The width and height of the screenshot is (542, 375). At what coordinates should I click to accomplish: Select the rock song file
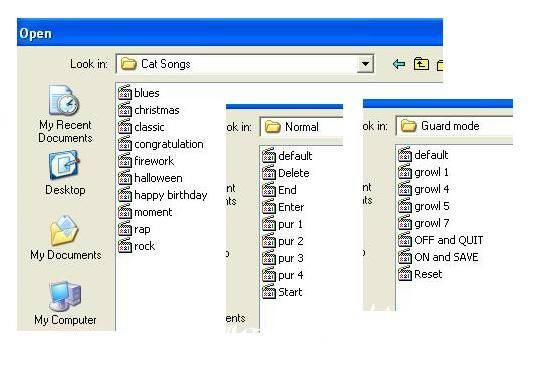(137, 246)
